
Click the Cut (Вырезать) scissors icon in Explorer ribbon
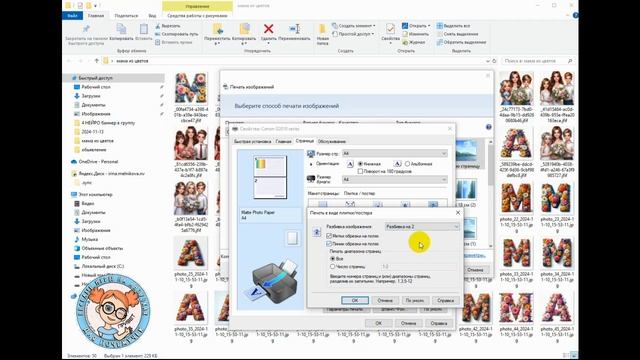pos(158,26)
